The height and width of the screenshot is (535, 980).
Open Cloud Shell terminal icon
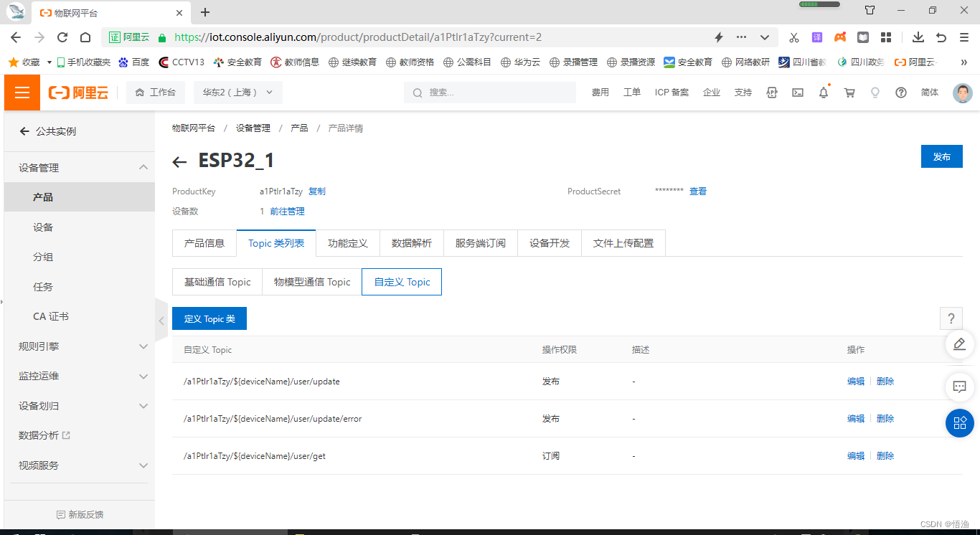(798, 93)
